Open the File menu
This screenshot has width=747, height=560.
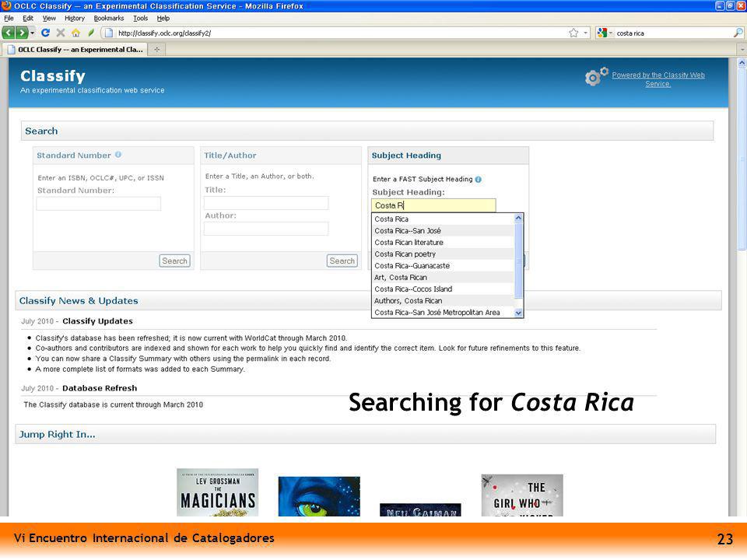pos(9,18)
